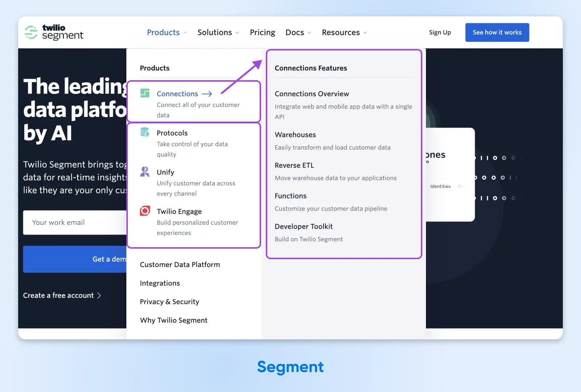Screen dimensions: 581x392
Task: Expand the Solutions menu
Action: (x=218, y=32)
